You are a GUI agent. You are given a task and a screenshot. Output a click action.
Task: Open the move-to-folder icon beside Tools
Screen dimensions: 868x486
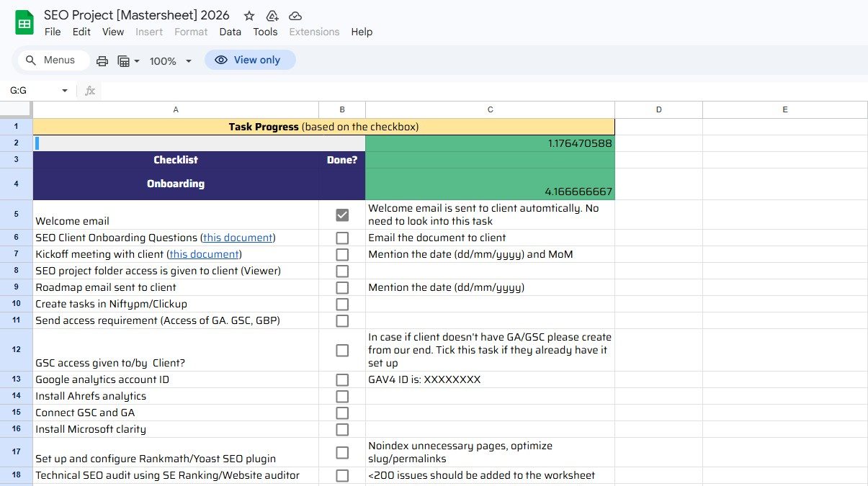(x=271, y=14)
